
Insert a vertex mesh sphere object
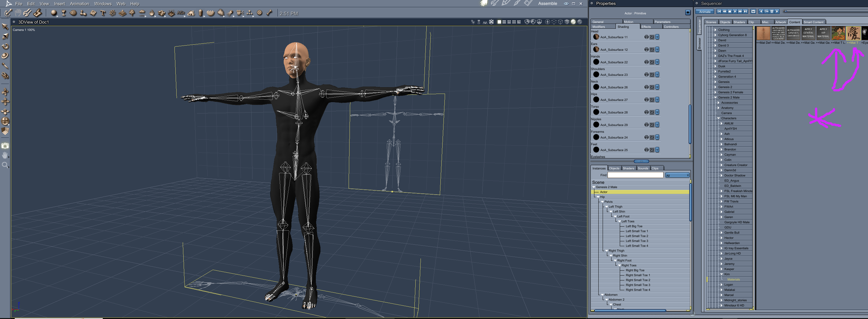coord(73,13)
